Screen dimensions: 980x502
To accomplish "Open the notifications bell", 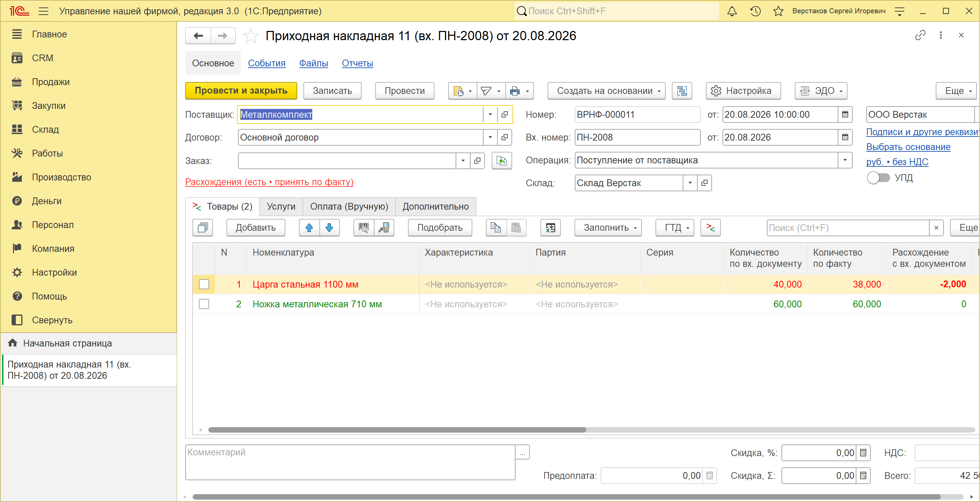I will pos(732,11).
